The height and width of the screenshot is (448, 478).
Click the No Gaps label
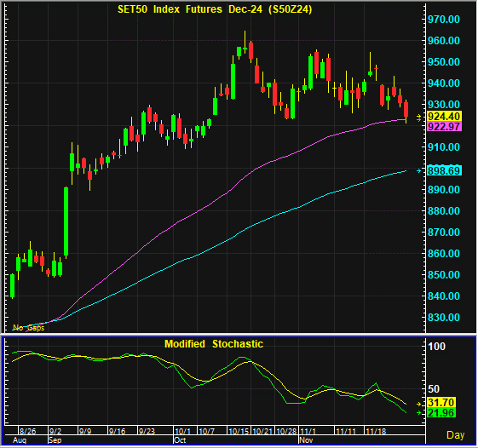point(29,328)
